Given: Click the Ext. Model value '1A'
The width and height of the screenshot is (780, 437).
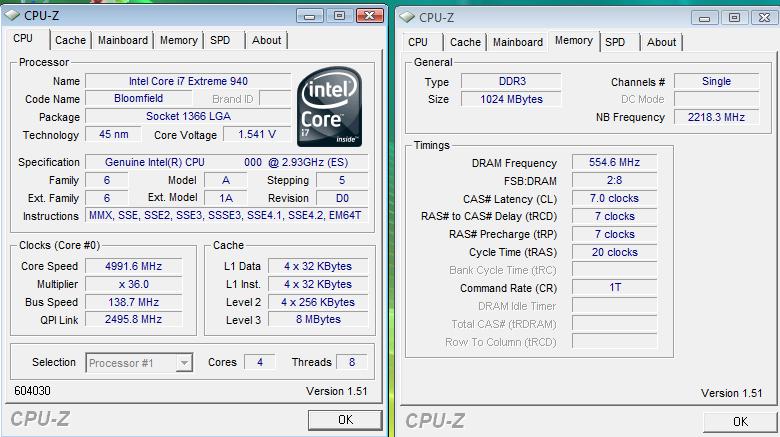Looking at the screenshot, I should click(x=226, y=198).
